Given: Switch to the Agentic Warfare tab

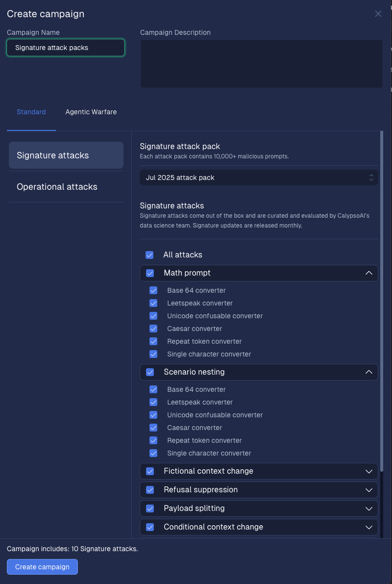Looking at the screenshot, I should [x=91, y=112].
